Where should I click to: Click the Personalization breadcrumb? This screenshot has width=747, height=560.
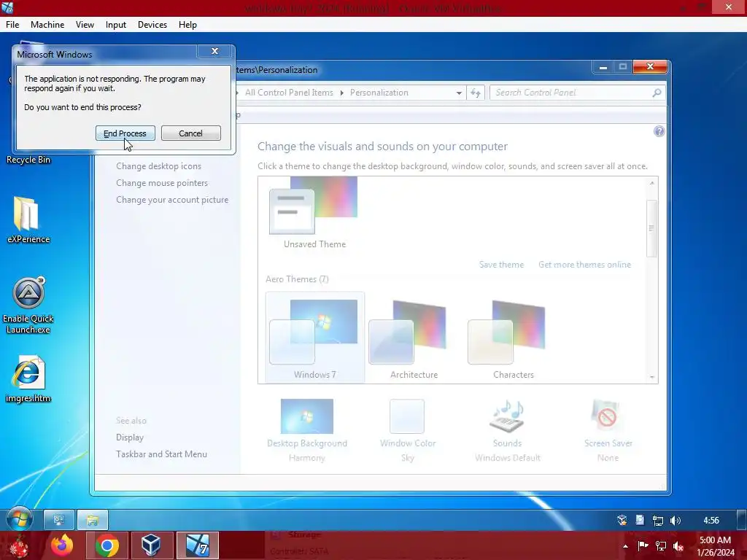point(379,93)
